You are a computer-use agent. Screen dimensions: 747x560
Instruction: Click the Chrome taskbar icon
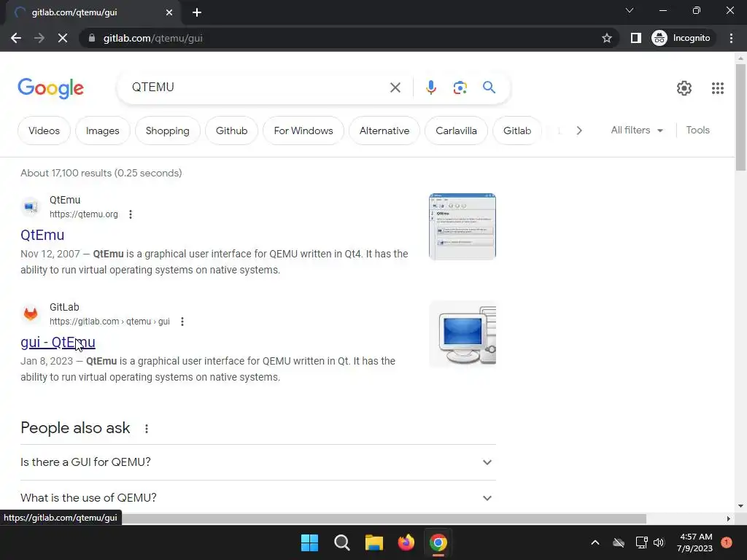pyautogui.click(x=438, y=542)
